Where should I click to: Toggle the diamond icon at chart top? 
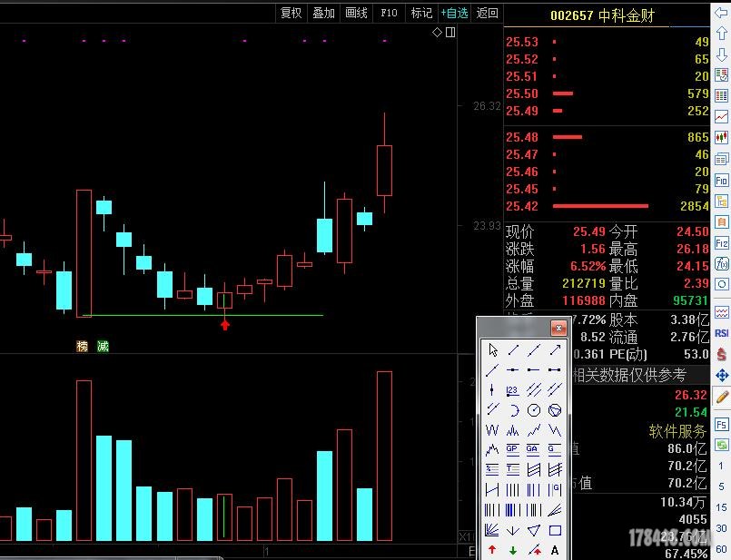437,32
